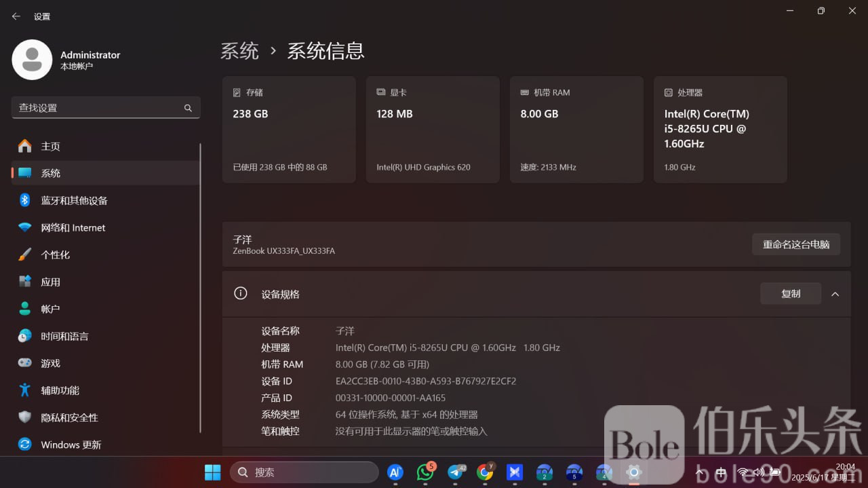Open 时间和语言 settings

coord(64,336)
